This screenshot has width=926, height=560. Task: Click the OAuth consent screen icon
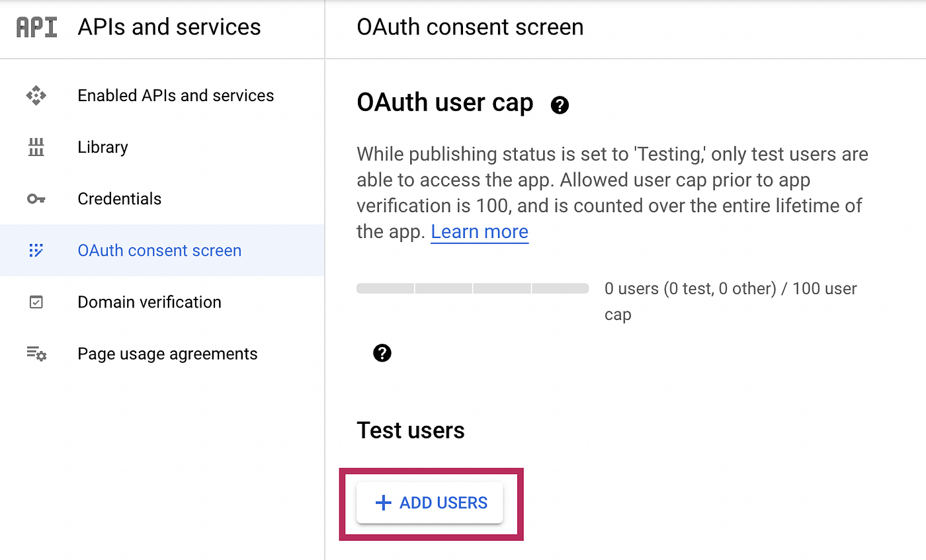coord(36,250)
